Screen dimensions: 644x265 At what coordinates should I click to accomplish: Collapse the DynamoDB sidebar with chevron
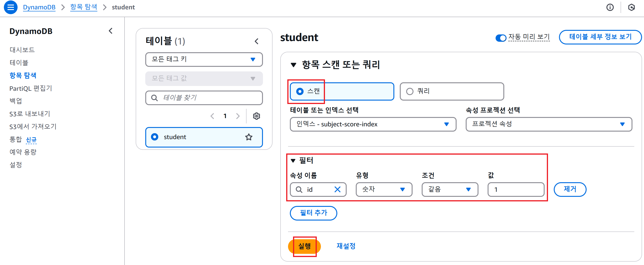(x=111, y=31)
